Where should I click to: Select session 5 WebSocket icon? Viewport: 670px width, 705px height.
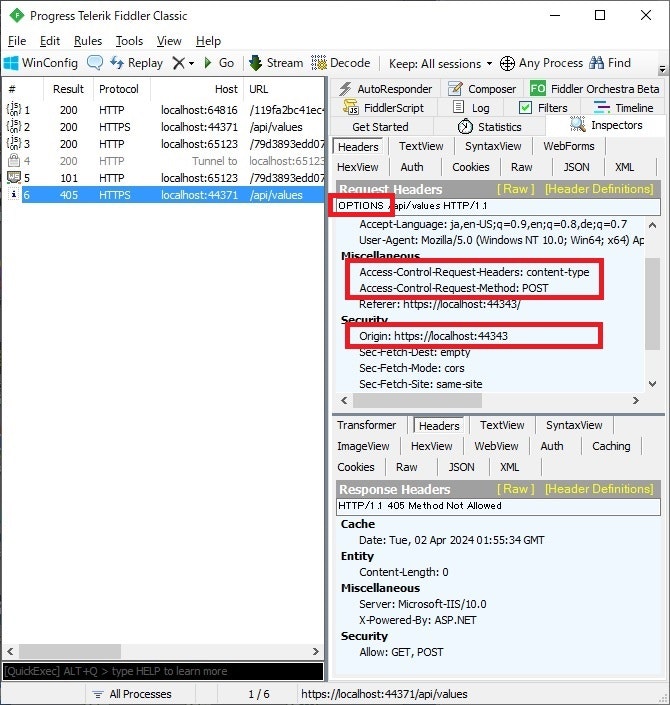click(x=14, y=177)
